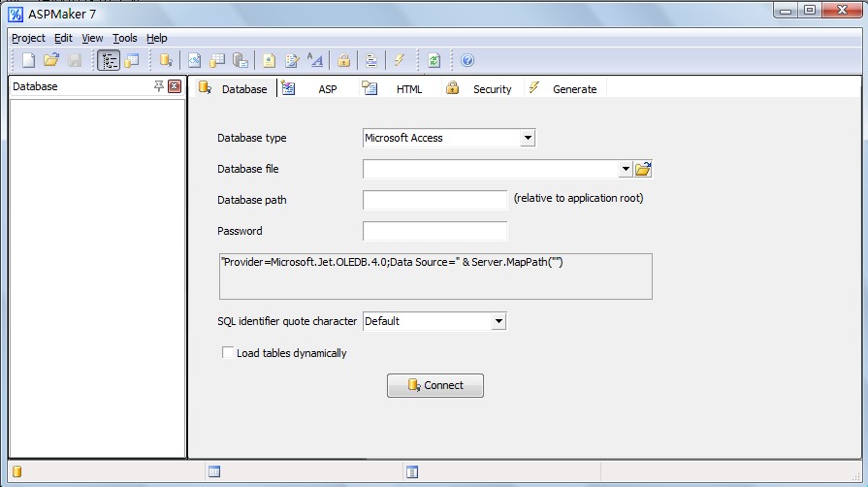
Task: Click the padlock security toolbar icon
Action: click(343, 60)
